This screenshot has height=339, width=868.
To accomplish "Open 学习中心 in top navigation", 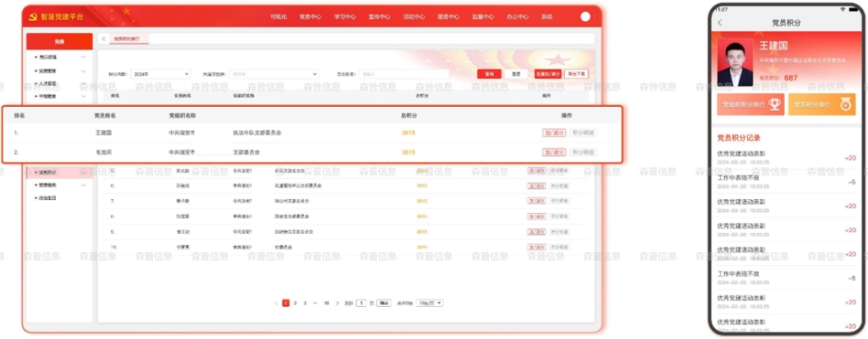I will coord(345,17).
